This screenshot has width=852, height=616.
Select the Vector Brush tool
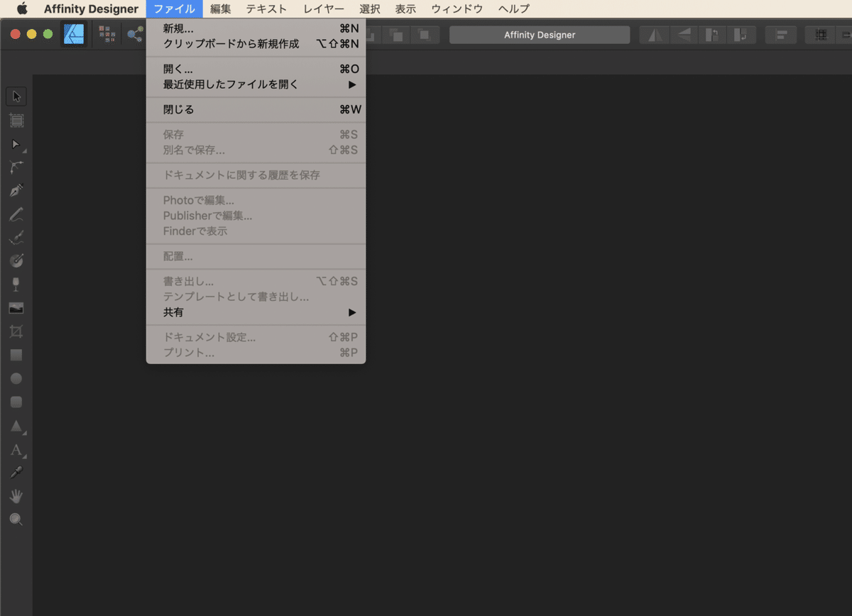point(16,237)
